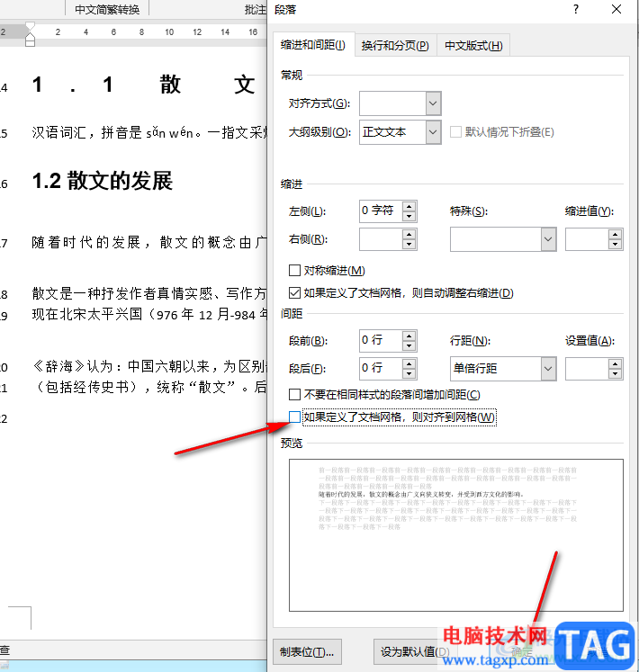Click the paragraph preview box
Viewport: 639px width, 672px height.
click(456, 535)
